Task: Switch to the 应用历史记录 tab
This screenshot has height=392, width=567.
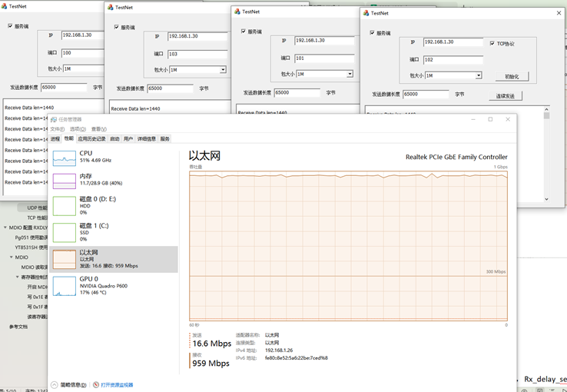Action: [x=92, y=139]
